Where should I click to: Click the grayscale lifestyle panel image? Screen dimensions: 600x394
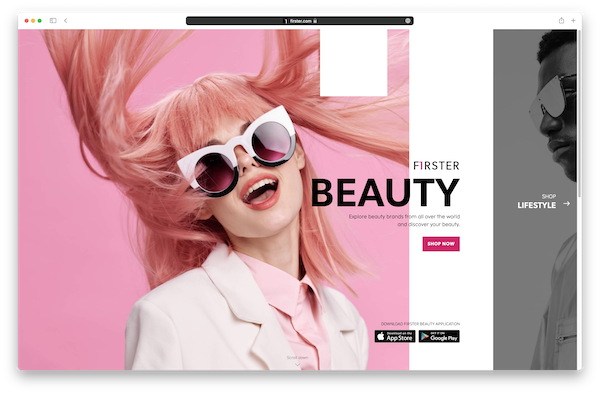click(x=535, y=200)
